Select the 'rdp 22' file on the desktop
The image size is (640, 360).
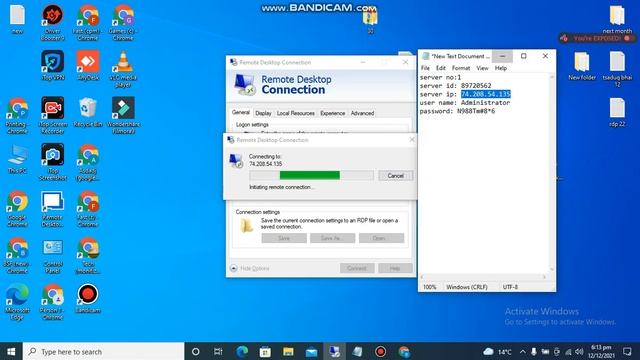click(617, 112)
